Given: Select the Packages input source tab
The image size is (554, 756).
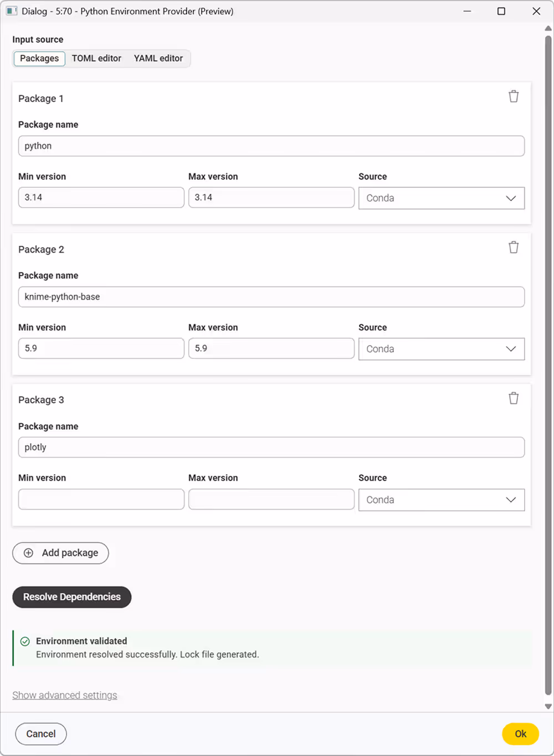Looking at the screenshot, I should pyautogui.click(x=39, y=58).
